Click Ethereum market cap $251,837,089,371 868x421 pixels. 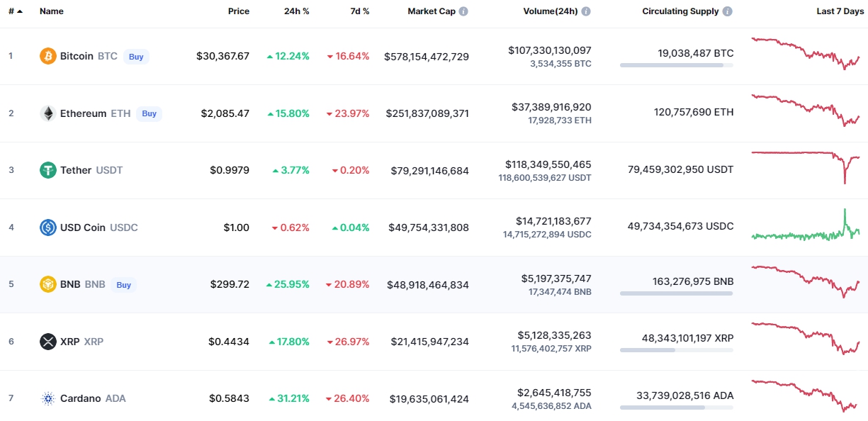pos(427,113)
